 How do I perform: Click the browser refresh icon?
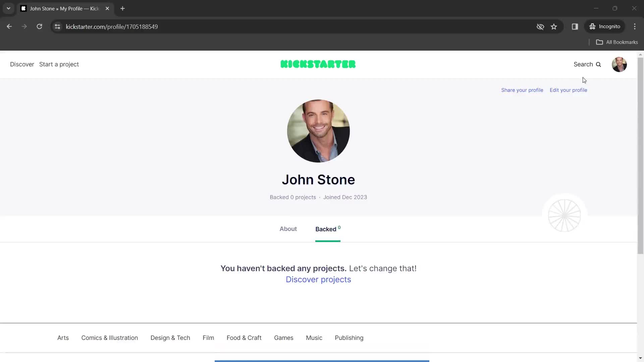[39, 26]
